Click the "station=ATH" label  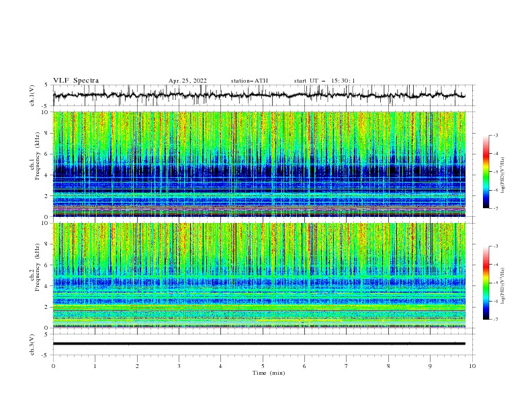(249, 81)
